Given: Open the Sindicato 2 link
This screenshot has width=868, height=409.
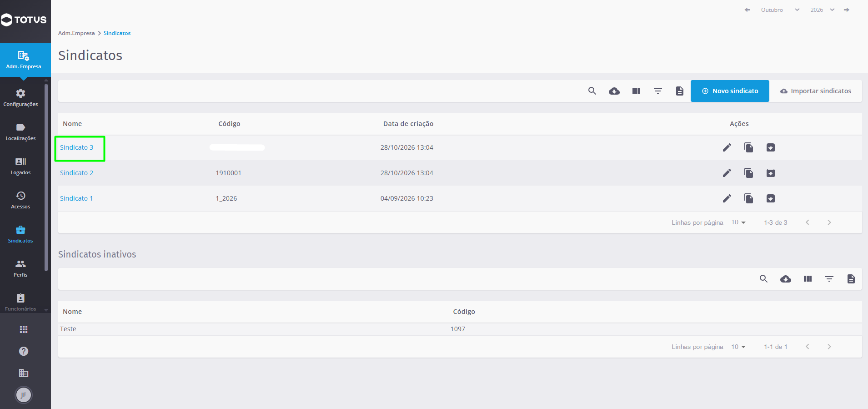Looking at the screenshot, I should (76, 173).
